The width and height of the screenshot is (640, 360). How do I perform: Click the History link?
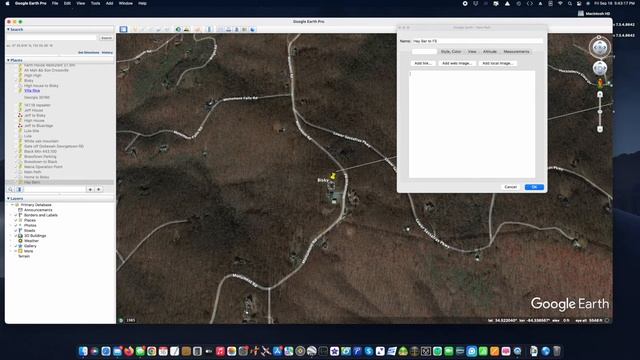click(107, 53)
